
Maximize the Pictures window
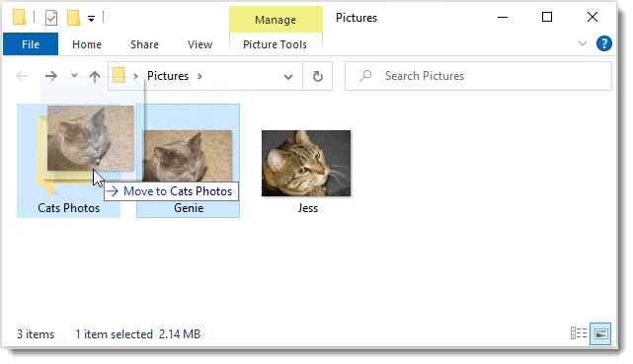(547, 18)
